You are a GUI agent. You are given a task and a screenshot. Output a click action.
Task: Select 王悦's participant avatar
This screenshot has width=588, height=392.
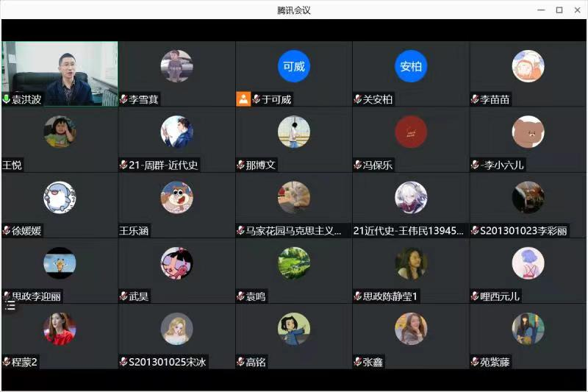coord(60,132)
